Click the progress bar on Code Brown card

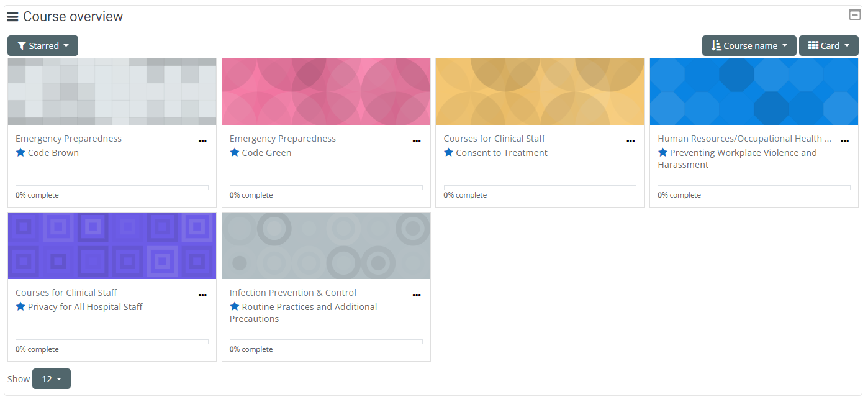[x=112, y=188]
